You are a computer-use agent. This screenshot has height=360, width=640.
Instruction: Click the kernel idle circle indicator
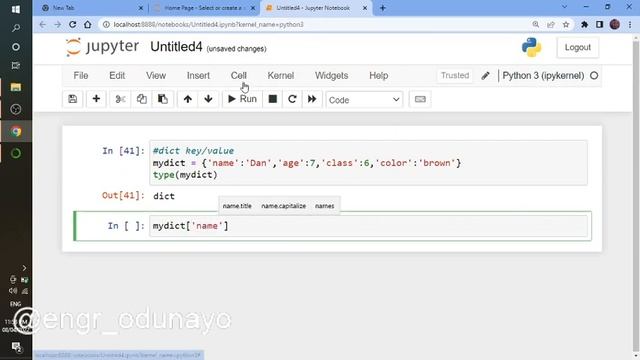coord(594,76)
